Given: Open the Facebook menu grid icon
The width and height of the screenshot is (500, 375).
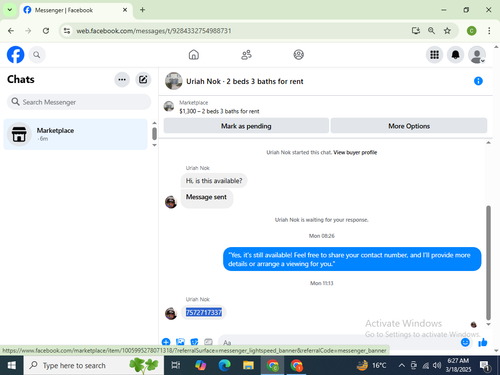Looking at the screenshot, I should (434, 55).
